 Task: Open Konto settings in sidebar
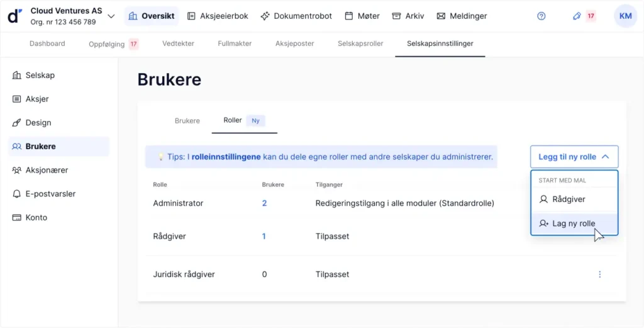(x=36, y=217)
